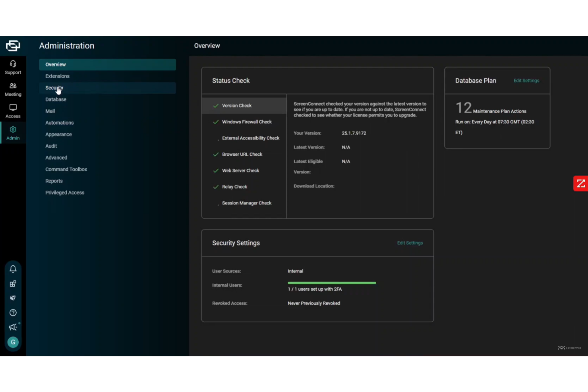
Task: Switch to the Appearance page
Action: (58, 134)
